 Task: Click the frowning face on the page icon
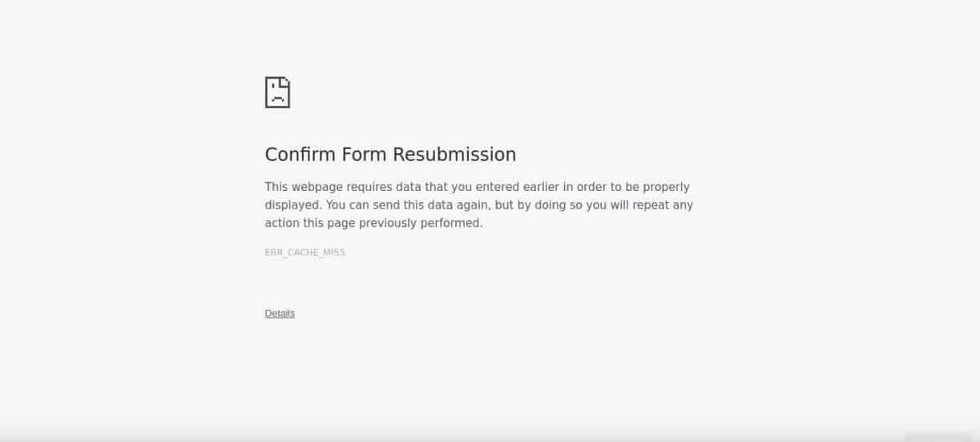tap(277, 96)
